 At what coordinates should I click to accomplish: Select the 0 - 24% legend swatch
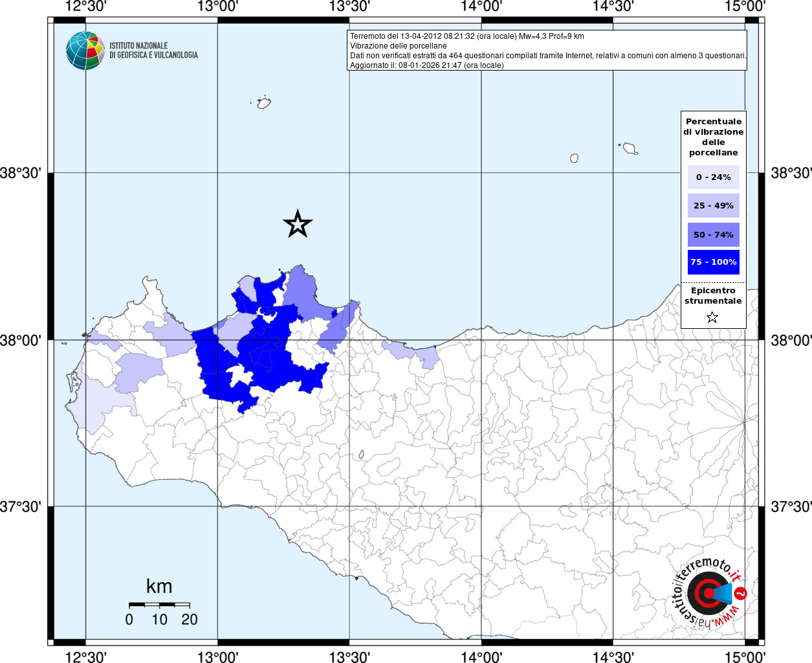[713, 177]
